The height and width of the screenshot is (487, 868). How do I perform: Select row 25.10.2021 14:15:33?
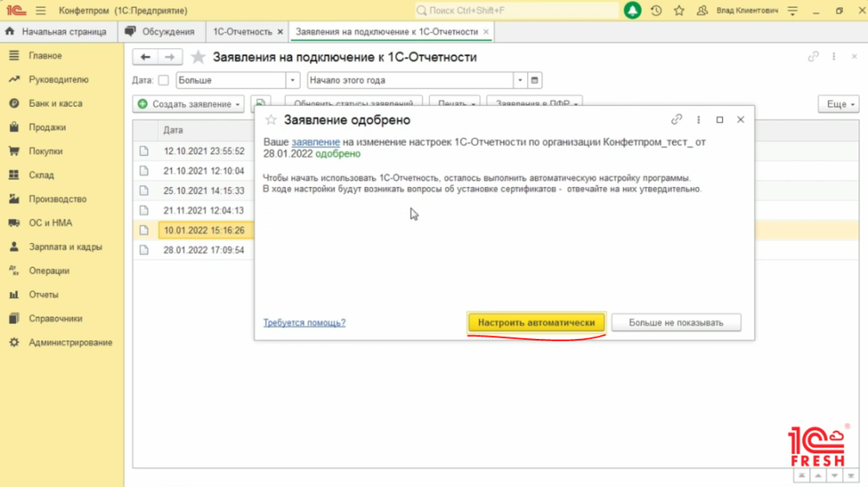[203, 191]
